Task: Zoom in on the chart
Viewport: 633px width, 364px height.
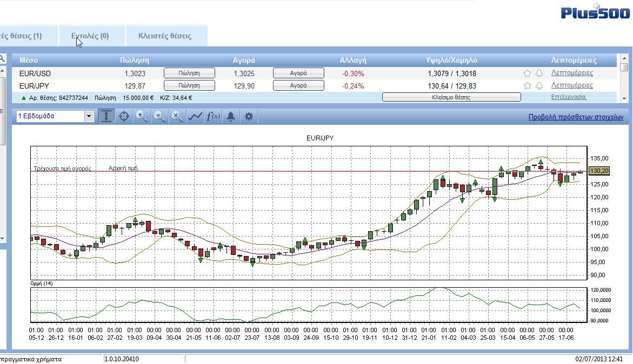Action: point(142,117)
